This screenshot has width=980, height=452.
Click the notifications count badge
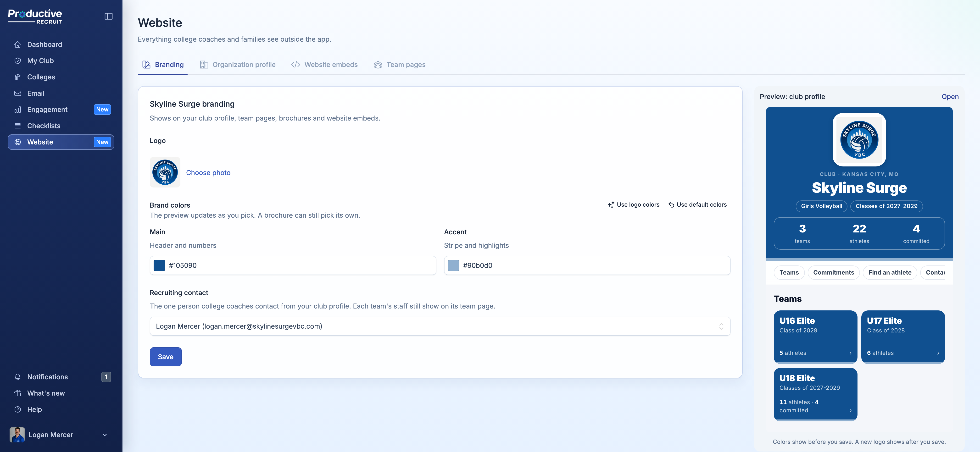point(106,377)
